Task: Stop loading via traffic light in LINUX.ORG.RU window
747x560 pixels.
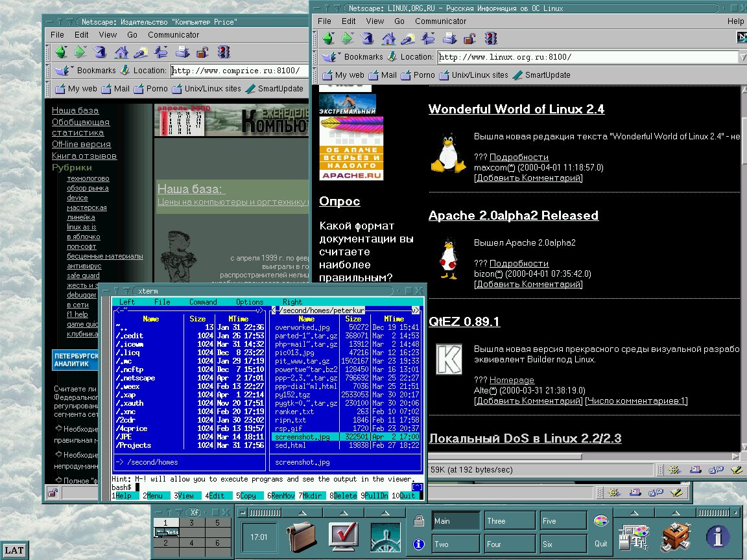Action: (491, 38)
